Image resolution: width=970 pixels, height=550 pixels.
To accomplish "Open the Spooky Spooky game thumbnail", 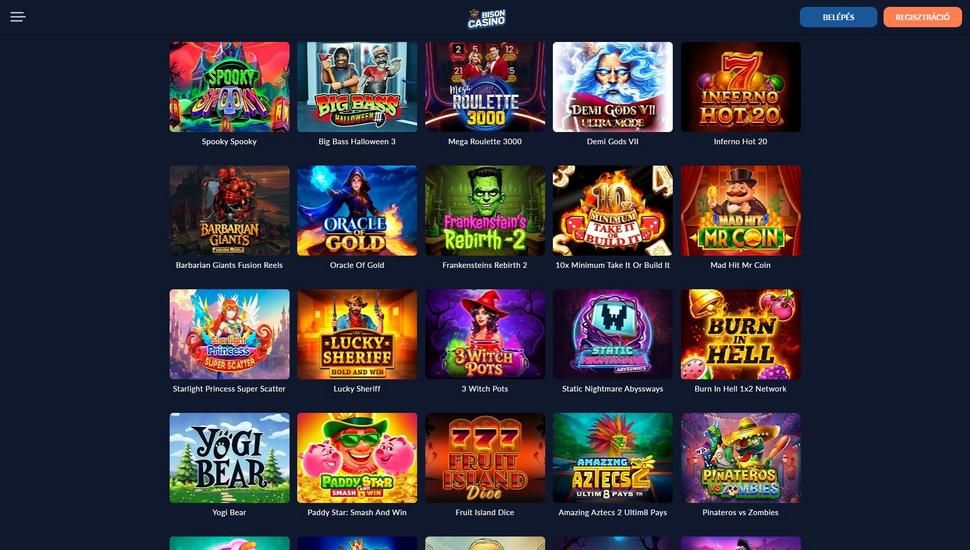I will [230, 87].
